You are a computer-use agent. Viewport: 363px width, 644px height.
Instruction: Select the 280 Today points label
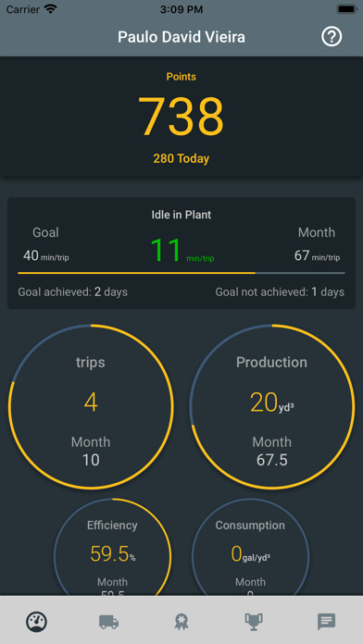click(x=181, y=158)
